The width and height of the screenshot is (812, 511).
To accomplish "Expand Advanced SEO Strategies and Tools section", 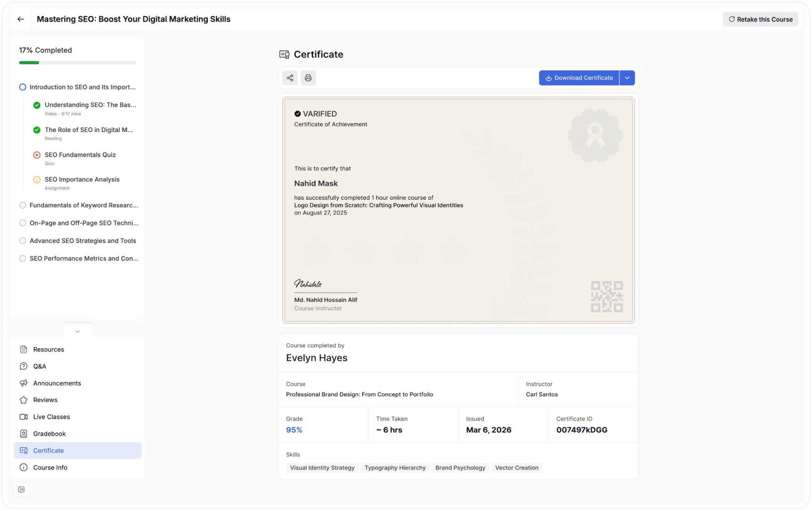I will point(78,241).
